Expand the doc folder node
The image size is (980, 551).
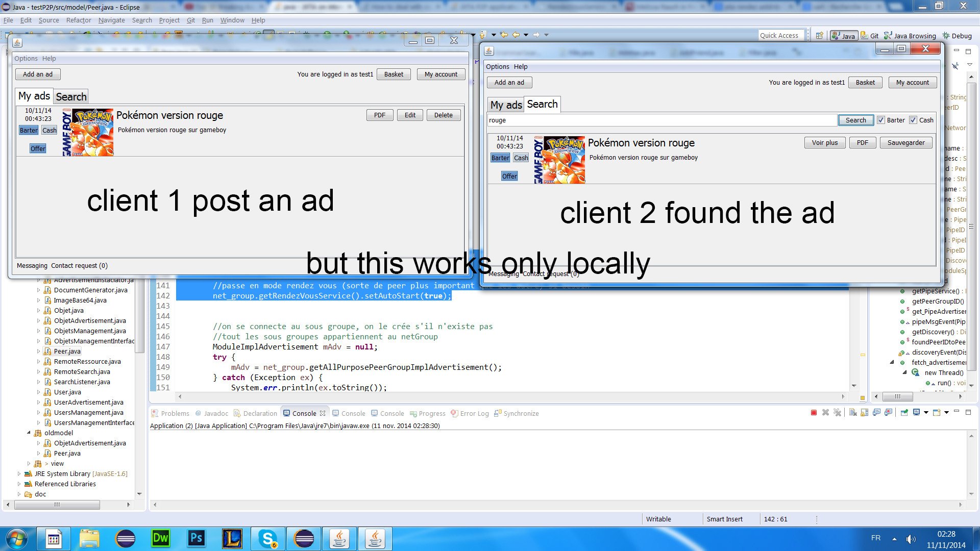pos(19,494)
